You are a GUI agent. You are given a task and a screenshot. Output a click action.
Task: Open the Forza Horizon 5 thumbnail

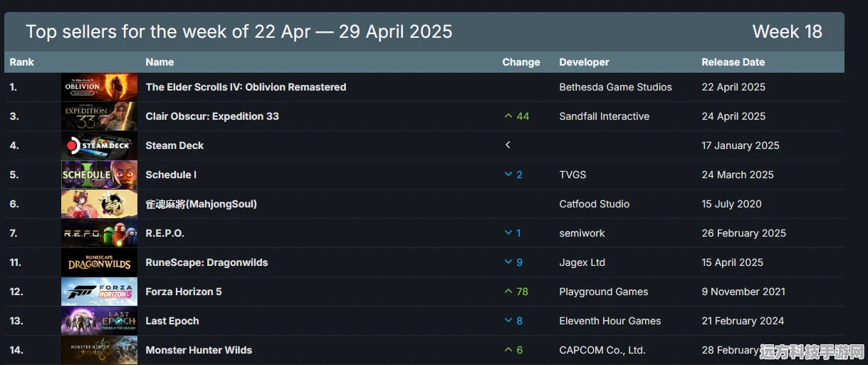coord(99,292)
